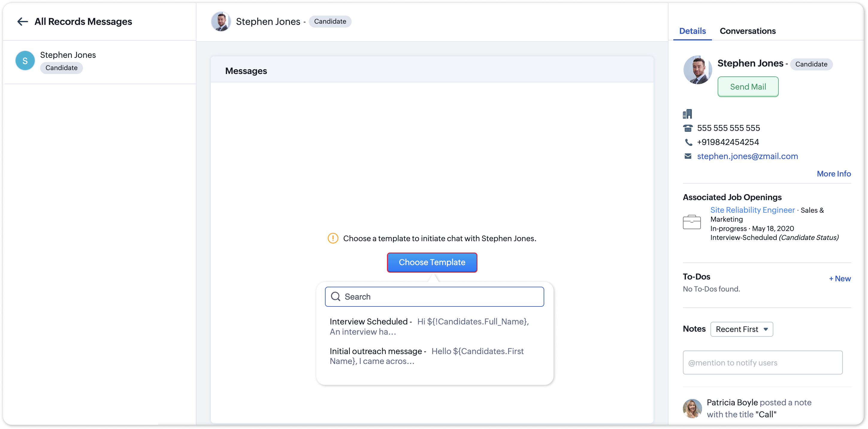The image size is (868, 429).
Task: Click the envelope email icon
Action: tap(688, 156)
